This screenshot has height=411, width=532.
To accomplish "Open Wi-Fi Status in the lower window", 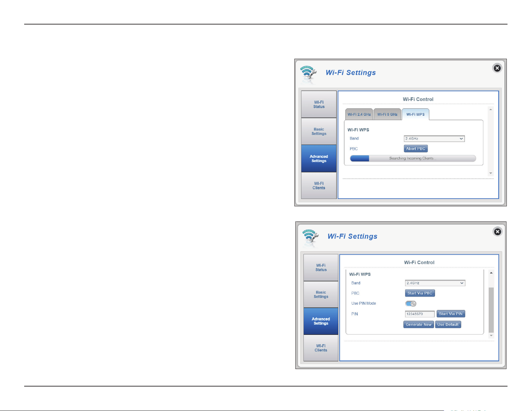I will click(321, 267).
